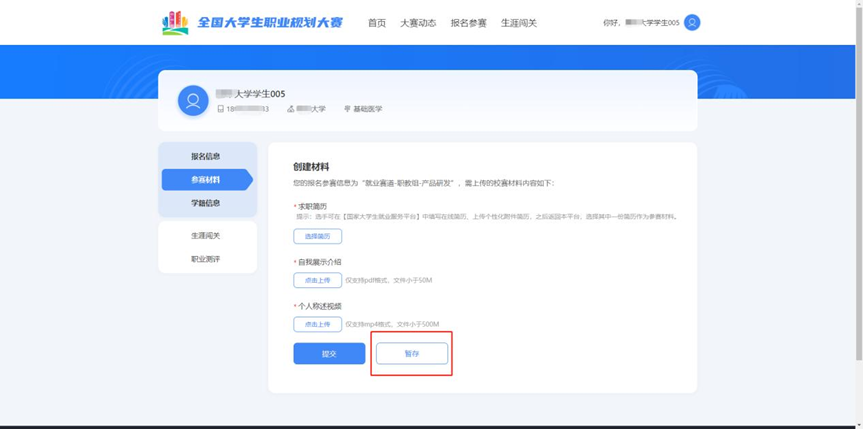Select 报名信息 in the sidebar
The width and height of the screenshot is (863, 429).
pos(206,156)
